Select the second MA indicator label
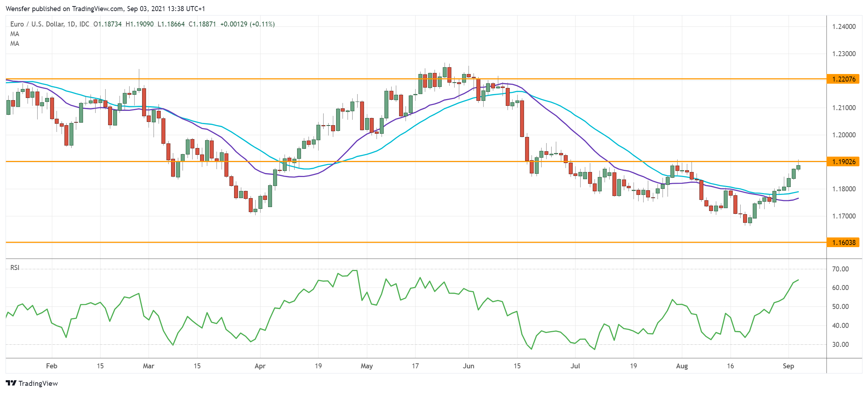Viewport: 868px width, 393px height. [15, 44]
